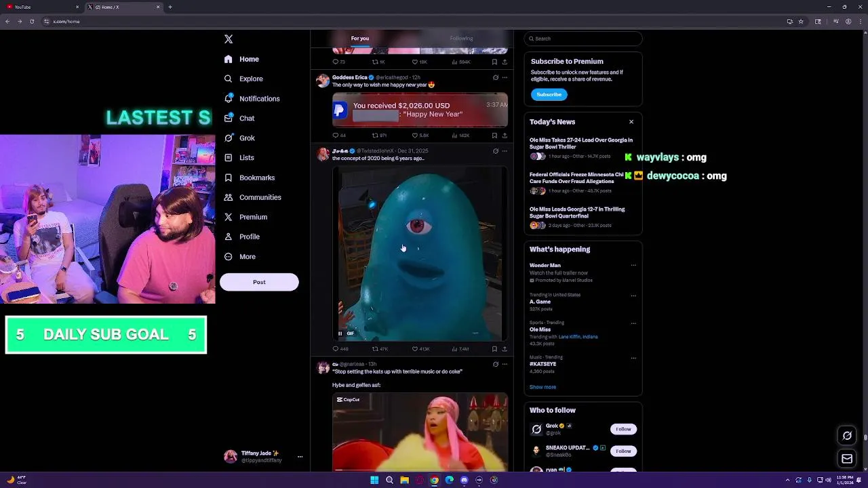The width and height of the screenshot is (868, 488).
Task: Open the Windows Start menu
Action: (374, 480)
